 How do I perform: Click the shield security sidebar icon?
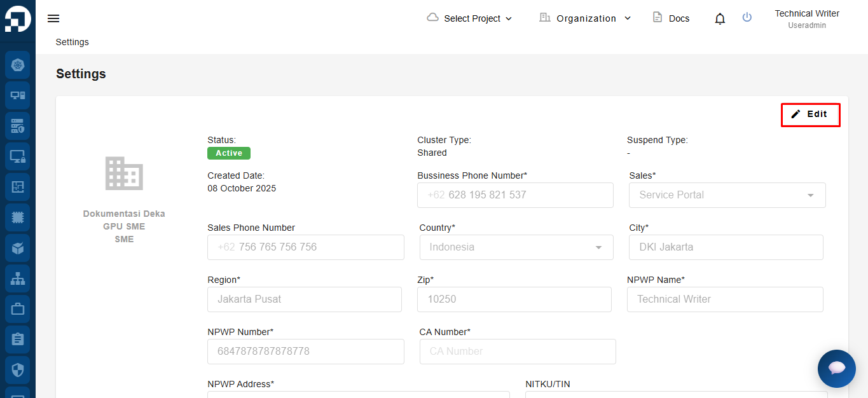(x=17, y=370)
